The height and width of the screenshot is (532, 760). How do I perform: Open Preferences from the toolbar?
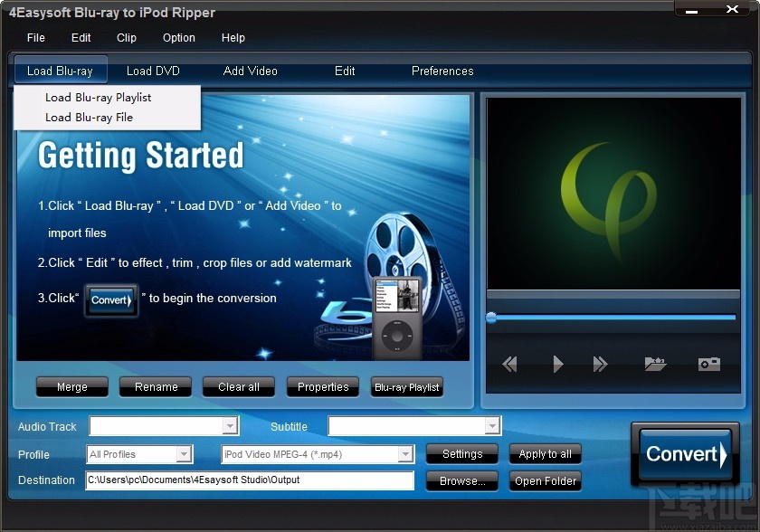442,71
